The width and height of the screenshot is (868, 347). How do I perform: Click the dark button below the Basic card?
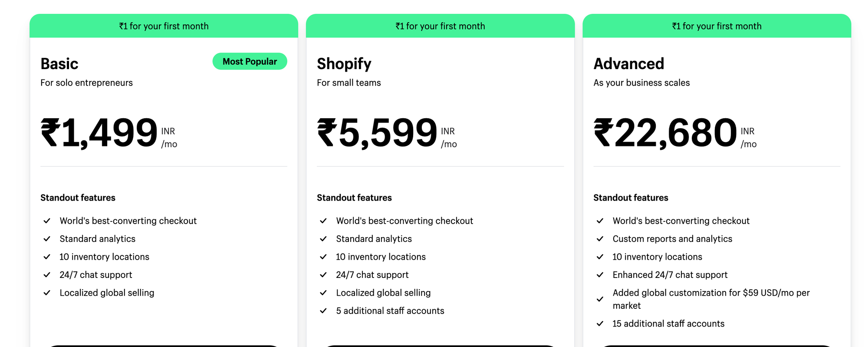(164, 345)
